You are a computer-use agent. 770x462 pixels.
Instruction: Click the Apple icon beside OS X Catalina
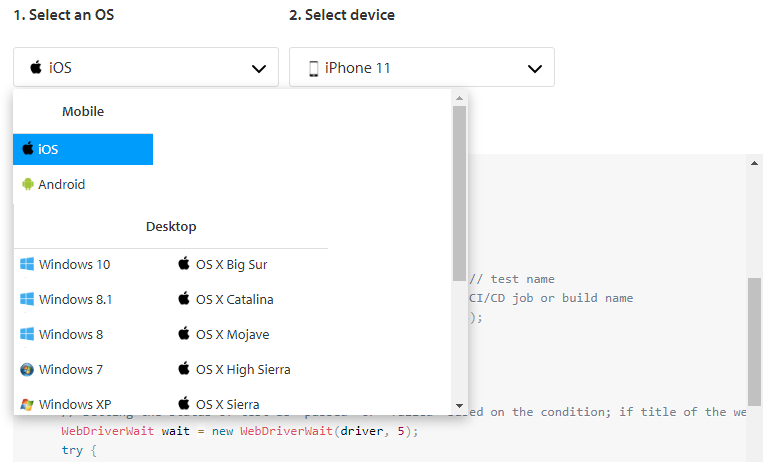pos(184,298)
